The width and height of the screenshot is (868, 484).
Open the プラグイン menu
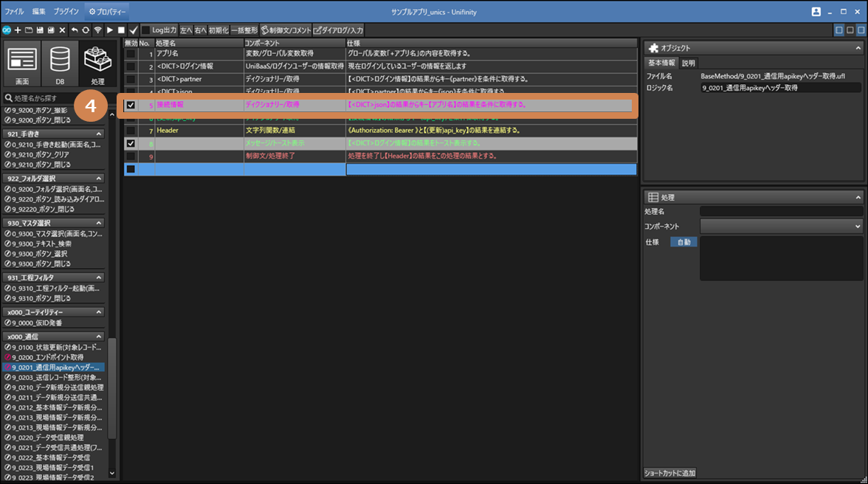[x=66, y=12]
